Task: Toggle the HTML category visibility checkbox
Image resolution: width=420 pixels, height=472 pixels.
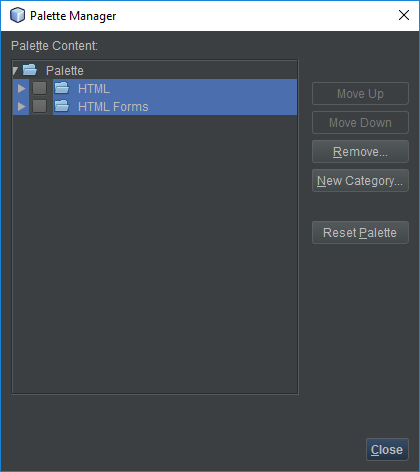Action: (x=39, y=88)
